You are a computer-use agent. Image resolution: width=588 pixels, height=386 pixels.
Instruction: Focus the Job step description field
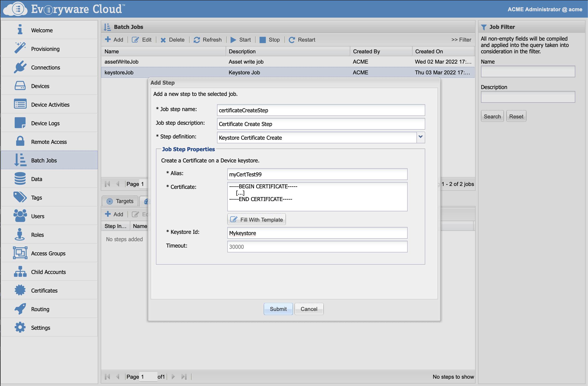[x=321, y=124]
